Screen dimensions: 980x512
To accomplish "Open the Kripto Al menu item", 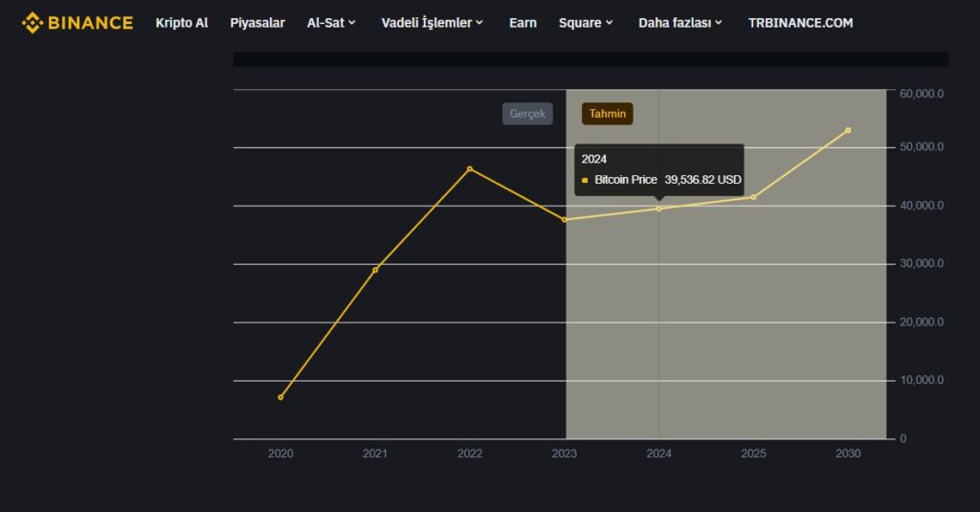I will (182, 23).
